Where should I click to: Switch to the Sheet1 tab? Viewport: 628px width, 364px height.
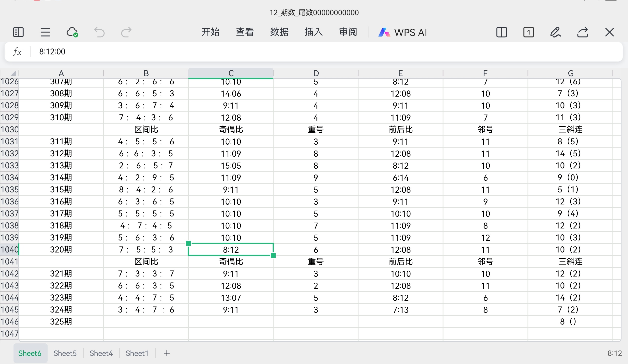[137, 353]
